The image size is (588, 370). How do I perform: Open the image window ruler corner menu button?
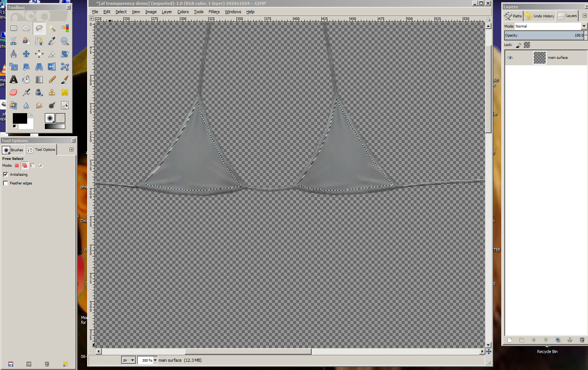coord(92,18)
